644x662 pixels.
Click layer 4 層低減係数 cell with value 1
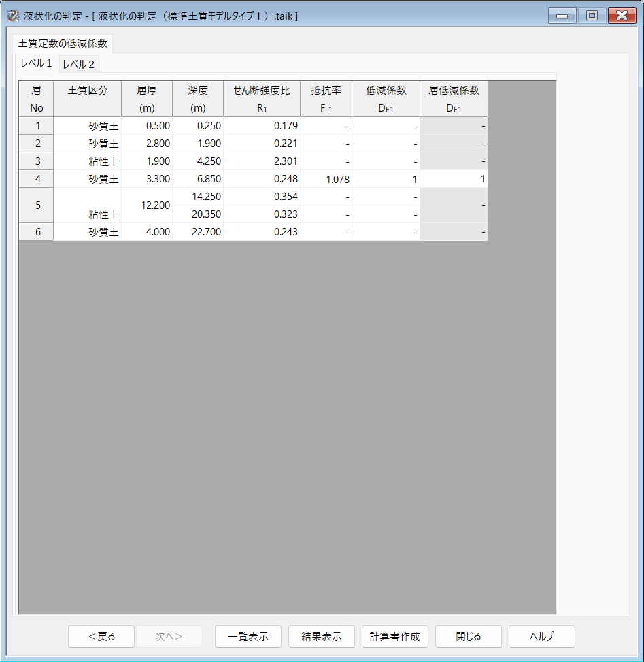(454, 179)
